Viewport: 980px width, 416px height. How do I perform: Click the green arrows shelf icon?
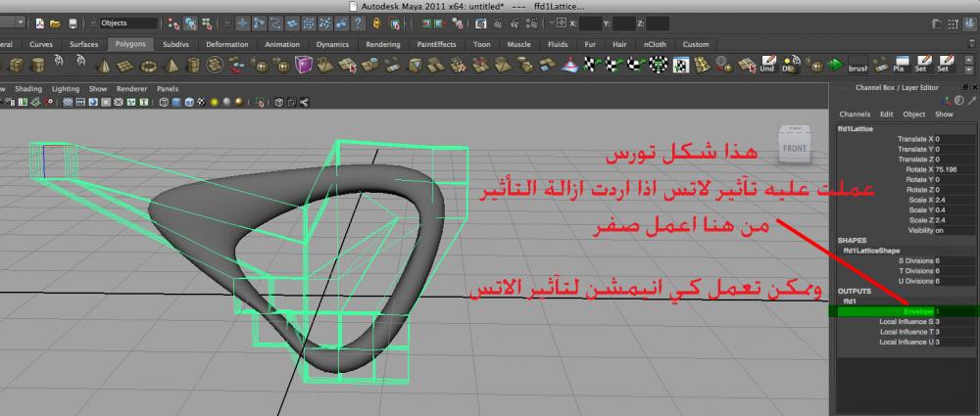point(835,65)
